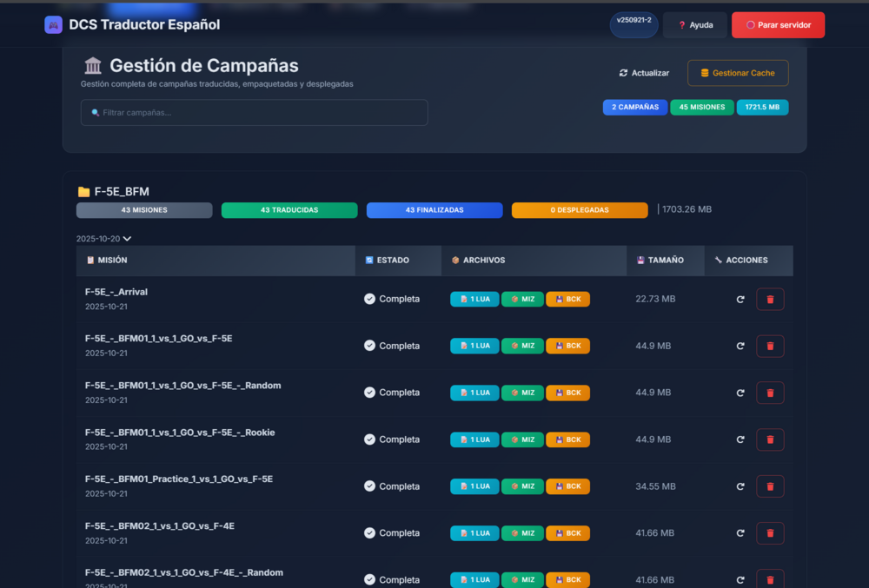Click the v250921-2 version badge

pyautogui.click(x=634, y=25)
